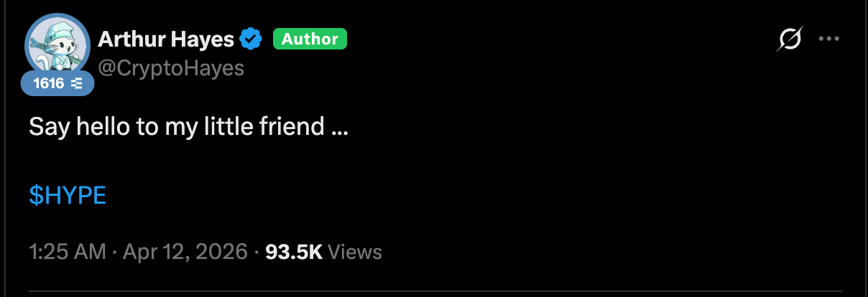Open the @CryptoHayes handle link
The width and height of the screenshot is (868, 297).
pos(171,67)
